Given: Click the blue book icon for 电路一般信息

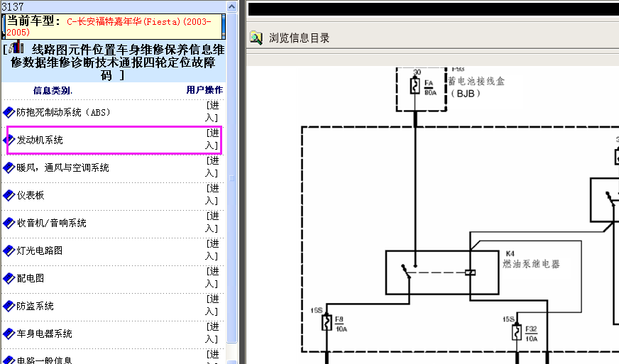Looking at the screenshot, I should tap(9, 360).
